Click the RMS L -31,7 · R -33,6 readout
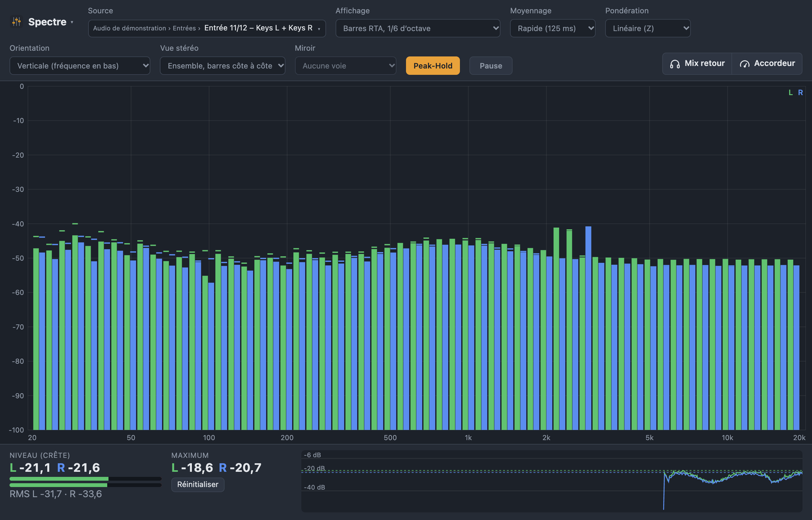The width and height of the screenshot is (812, 520). [56, 494]
